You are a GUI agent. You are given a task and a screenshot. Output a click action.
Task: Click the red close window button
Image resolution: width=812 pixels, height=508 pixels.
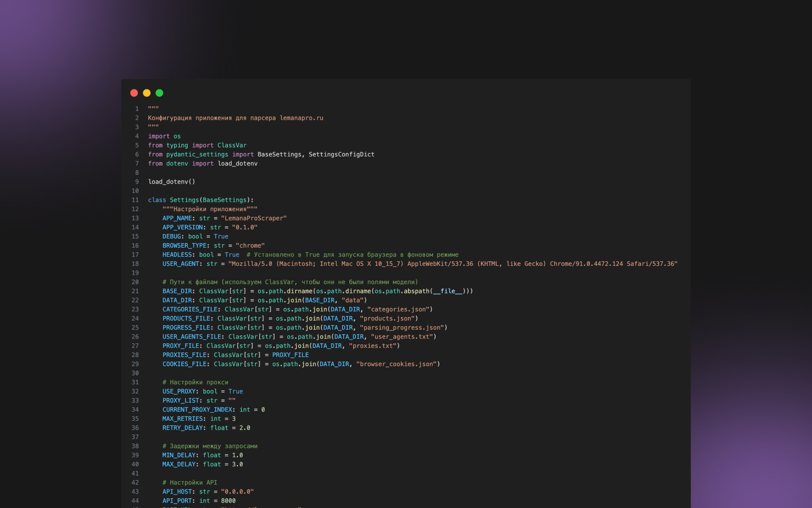134,93
